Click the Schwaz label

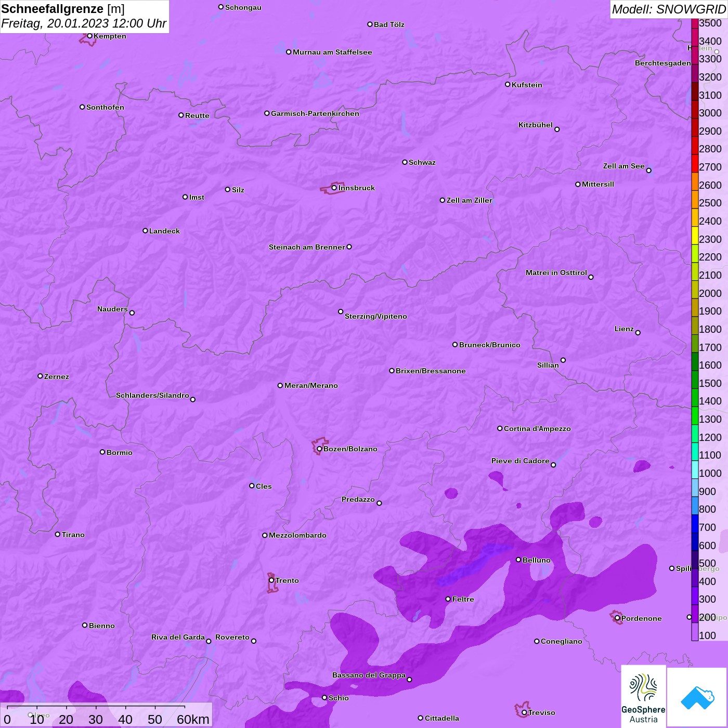(422, 162)
